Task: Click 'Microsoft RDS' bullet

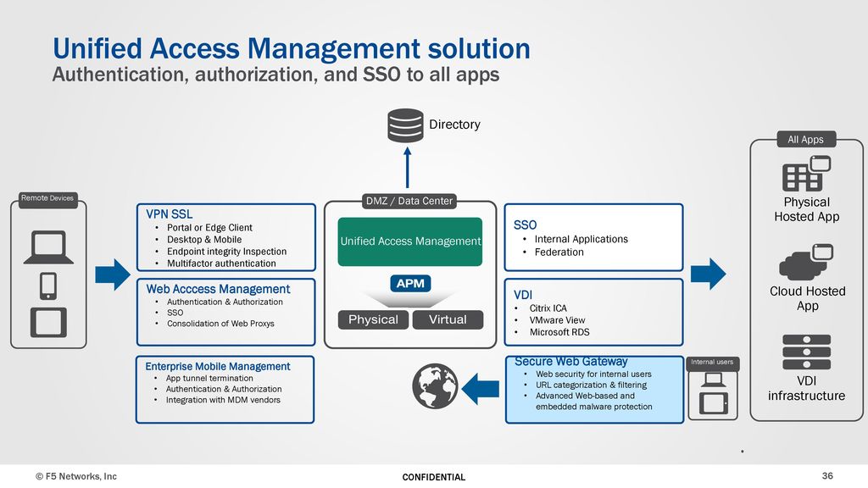Action: 559,332
